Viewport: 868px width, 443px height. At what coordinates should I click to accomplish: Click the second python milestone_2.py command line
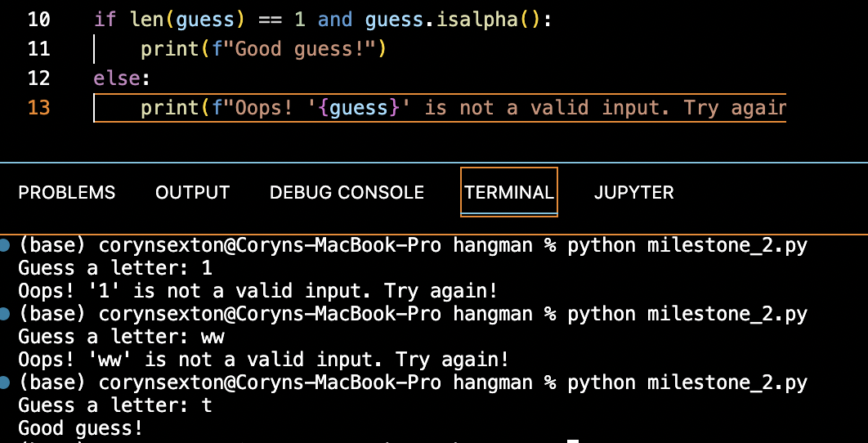tap(413, 314)
